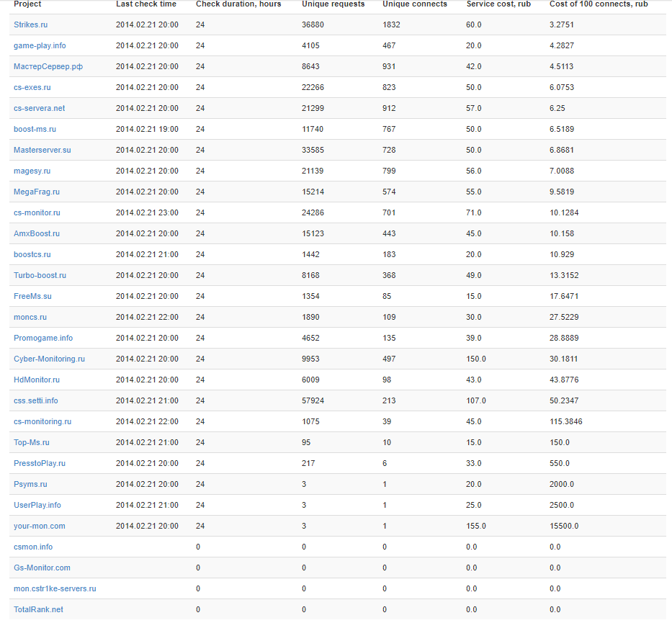672x623 pixels.
Task: Open the csmon.info project link
Action: pos(33,547)
